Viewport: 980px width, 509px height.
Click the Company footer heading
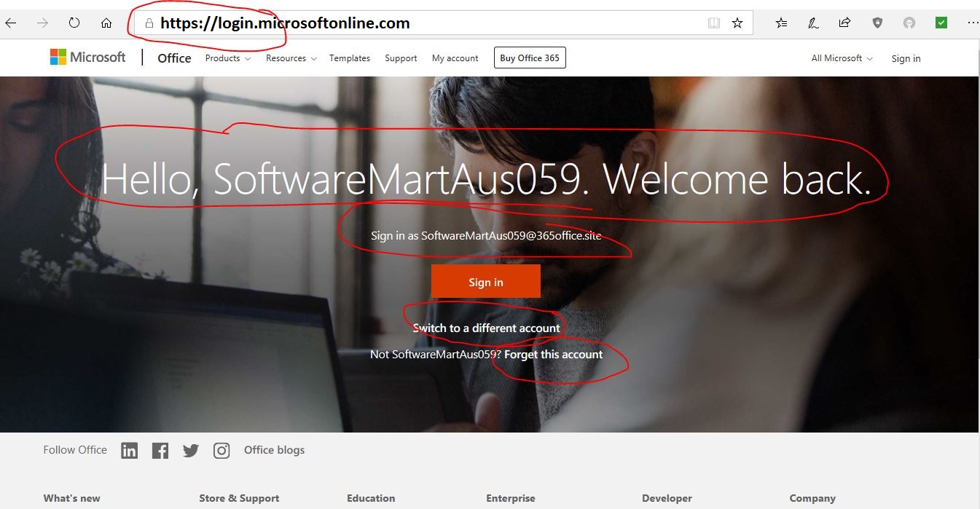pyautogui.click(x=812, y=499)
